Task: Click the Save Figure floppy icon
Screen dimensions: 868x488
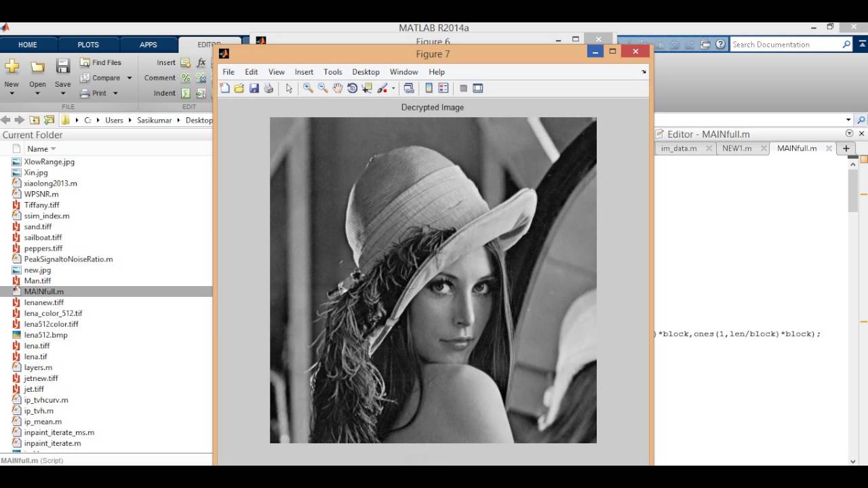Action: click(254, 88)
